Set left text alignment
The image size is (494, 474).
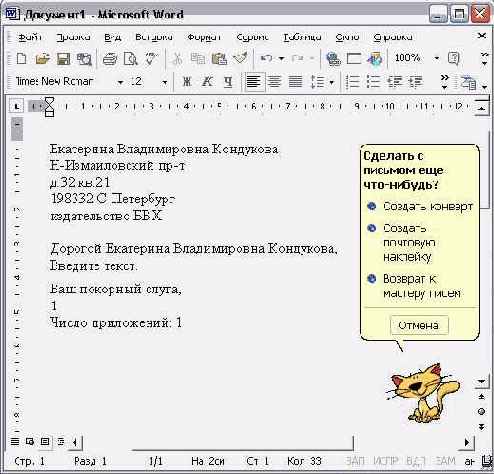254,81
